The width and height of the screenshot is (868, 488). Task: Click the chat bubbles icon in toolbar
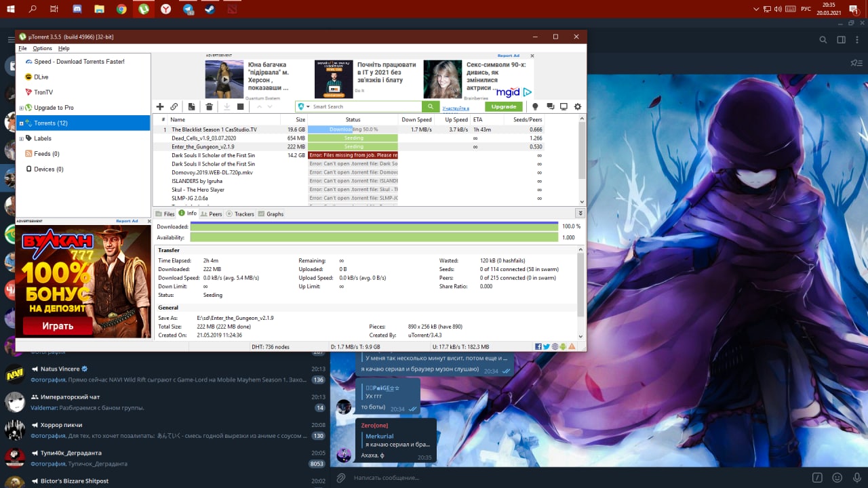tap(550, 106)
